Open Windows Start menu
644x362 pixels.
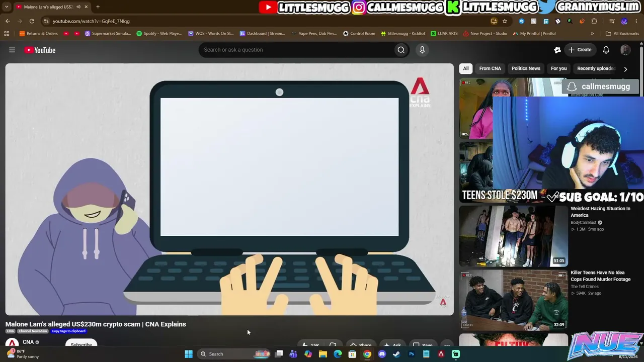[x=189, y=354]
